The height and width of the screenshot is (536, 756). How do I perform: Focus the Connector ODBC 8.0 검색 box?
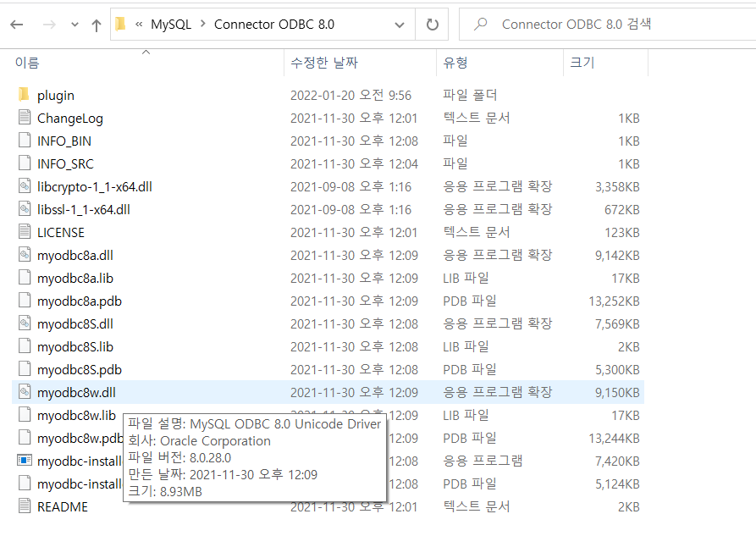[608, 24]
